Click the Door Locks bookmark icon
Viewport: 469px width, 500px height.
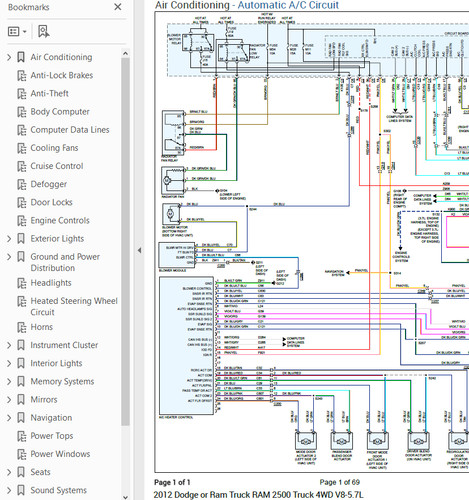[x=22, y=202]
